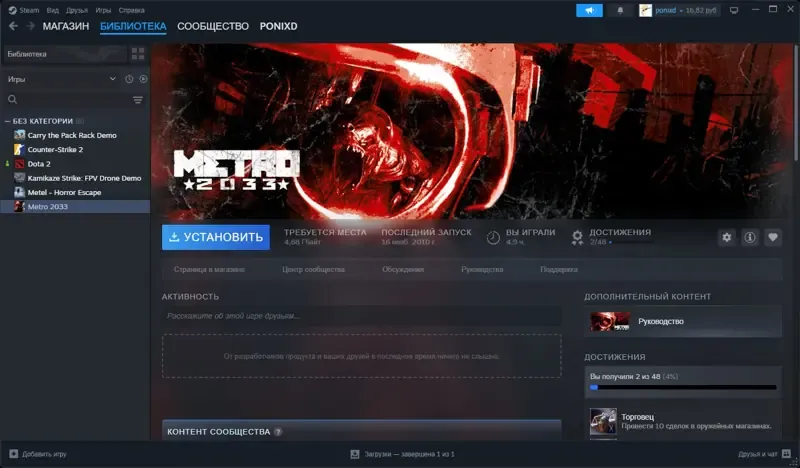Open advanced filter settings icon

138,100
